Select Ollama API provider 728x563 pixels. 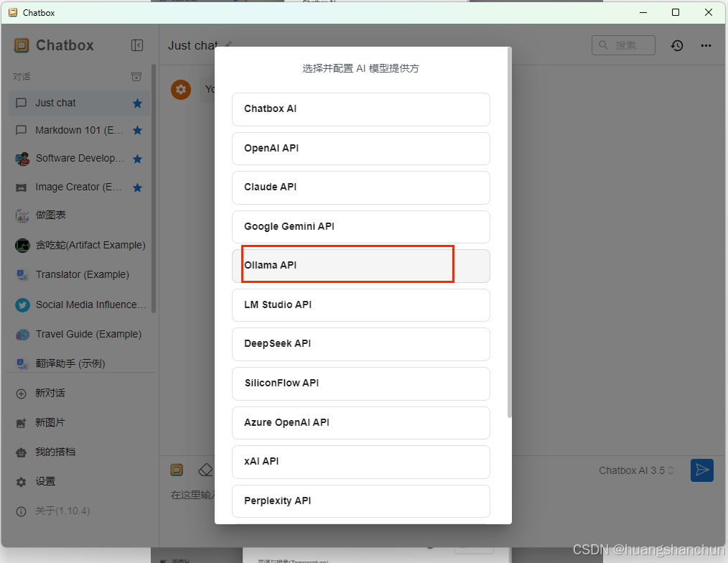point(360,266)
